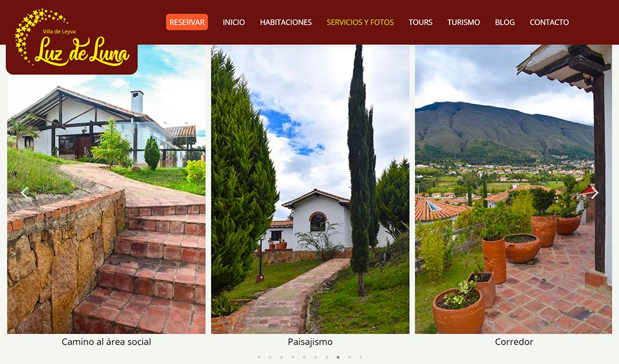Open the Camino al área social photo

click(106, 189)
